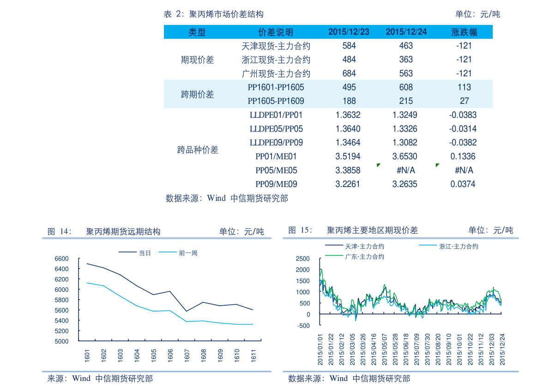
Task: Click the 广东-主力合约 legend entry
Action: click(x=364, y=256)
